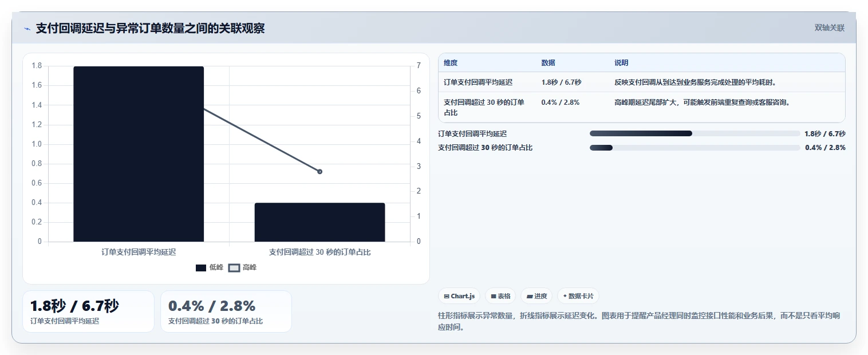The image size is (868, 355).
Task: Toggle the 高峰 legend item in chart
Action: click(242, 267)
